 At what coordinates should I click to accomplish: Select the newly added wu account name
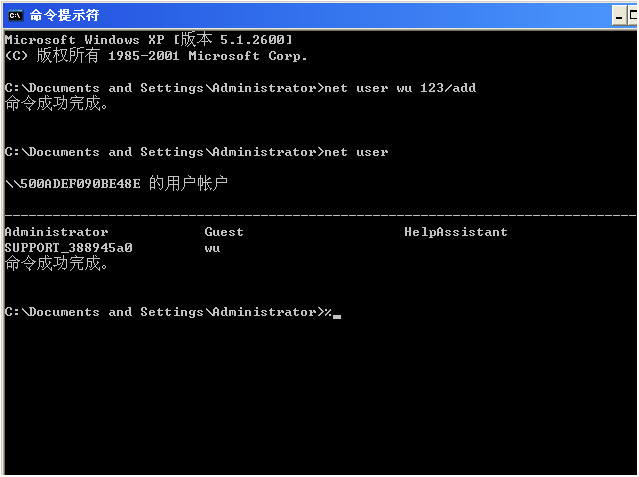pos(212,247)
